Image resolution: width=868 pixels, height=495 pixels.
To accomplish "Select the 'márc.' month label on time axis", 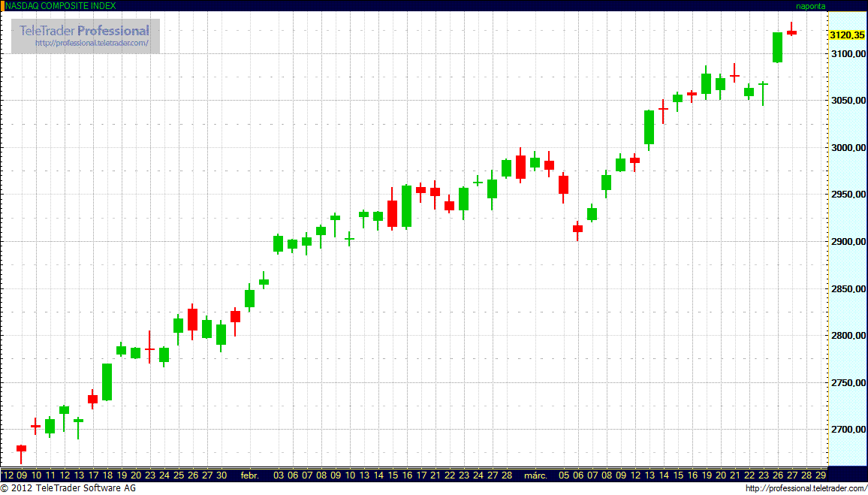I will [535, 475].
